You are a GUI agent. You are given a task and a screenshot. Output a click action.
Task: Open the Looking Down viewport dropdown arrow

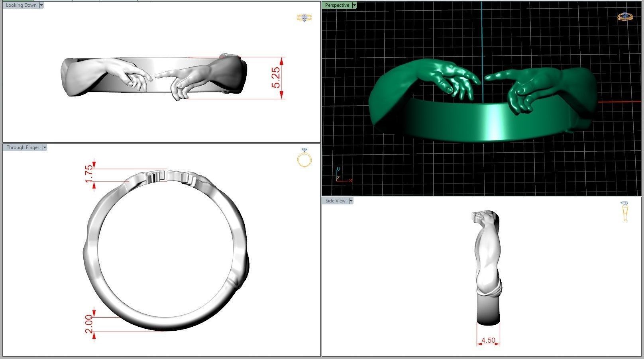41,5
